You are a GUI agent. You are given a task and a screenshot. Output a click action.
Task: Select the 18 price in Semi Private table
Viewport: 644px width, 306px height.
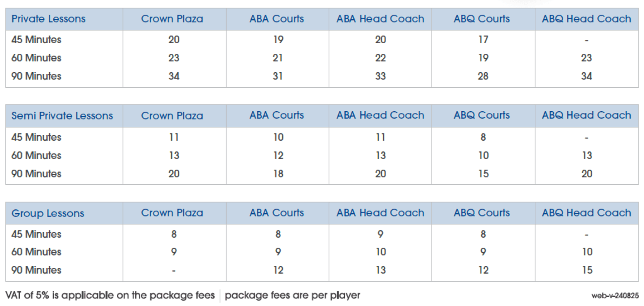tap(278, 173)
